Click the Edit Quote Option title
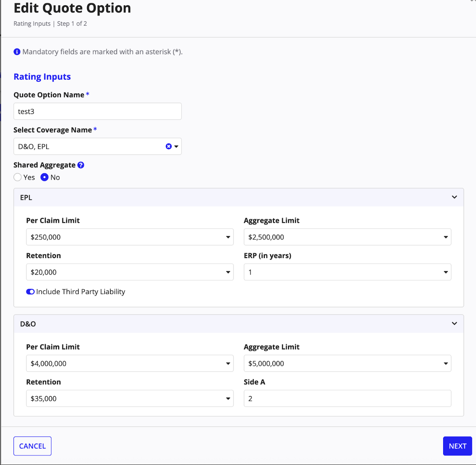The height and width of the screenshot is (465, 476). (72, 8)
